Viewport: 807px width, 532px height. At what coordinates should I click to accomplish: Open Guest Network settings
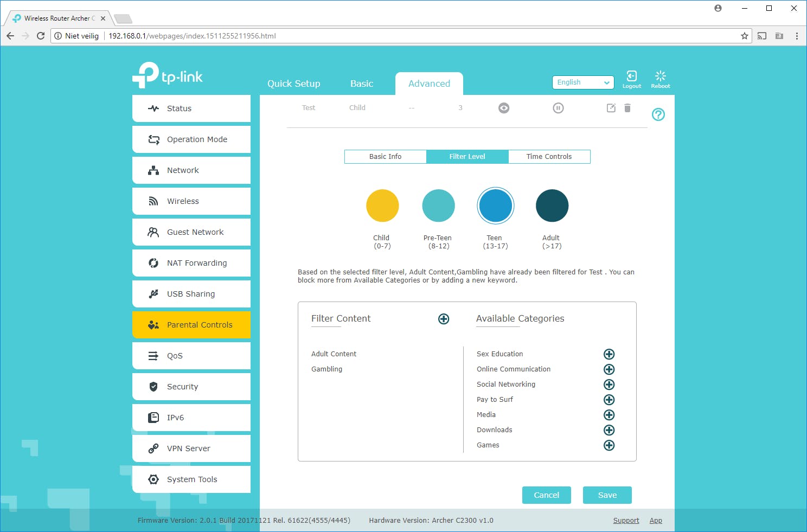click(191, 232)
